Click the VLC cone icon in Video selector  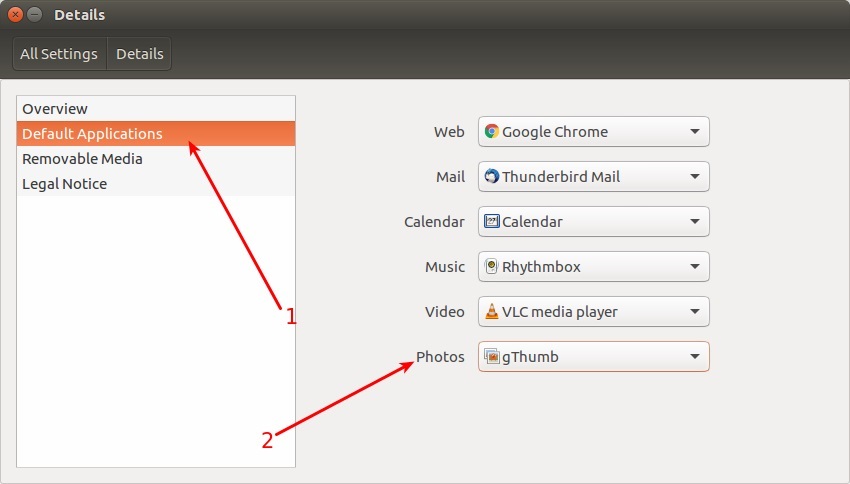coord(491,311)
